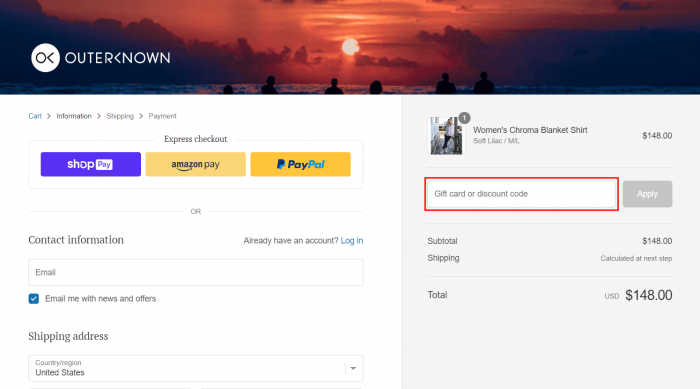The width and height of the screenshot is (700, 389).
Task: Choose Amazon Pay express checkout
Action: click(196, 164)
